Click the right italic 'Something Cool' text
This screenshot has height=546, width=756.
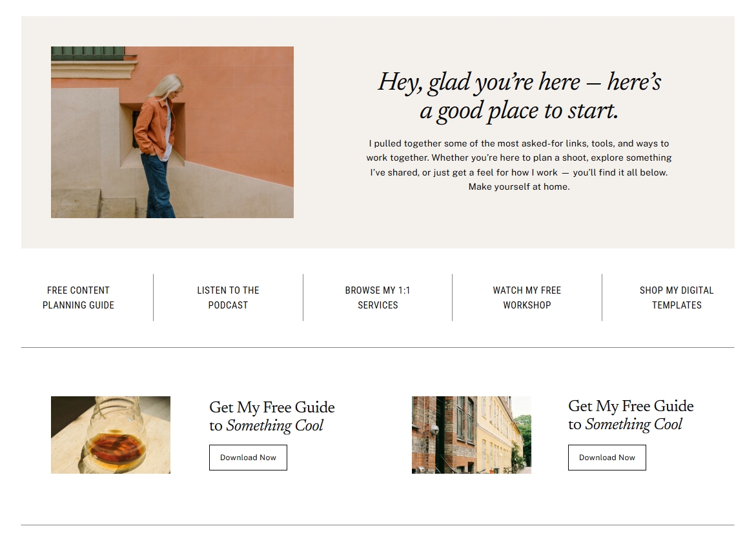(633, 424)
